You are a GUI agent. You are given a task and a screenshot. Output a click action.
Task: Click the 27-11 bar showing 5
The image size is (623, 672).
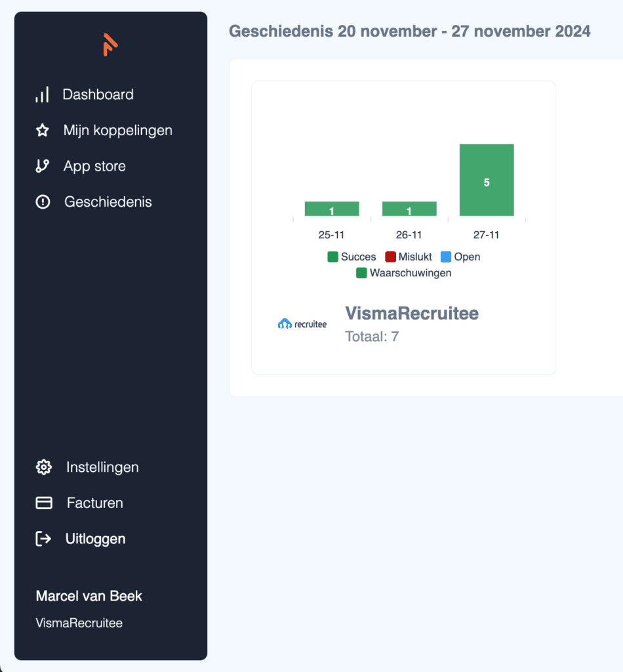coord(487,180)
